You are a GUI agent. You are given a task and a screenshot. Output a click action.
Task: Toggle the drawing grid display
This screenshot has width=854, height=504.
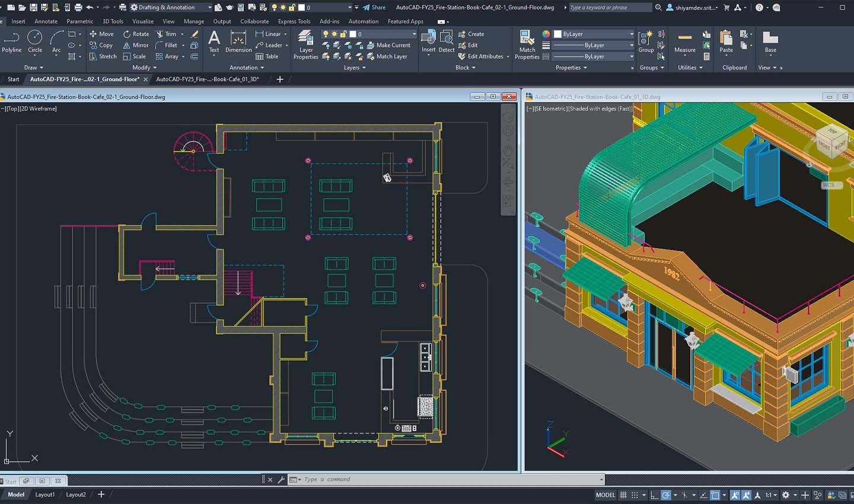(623, 495)
